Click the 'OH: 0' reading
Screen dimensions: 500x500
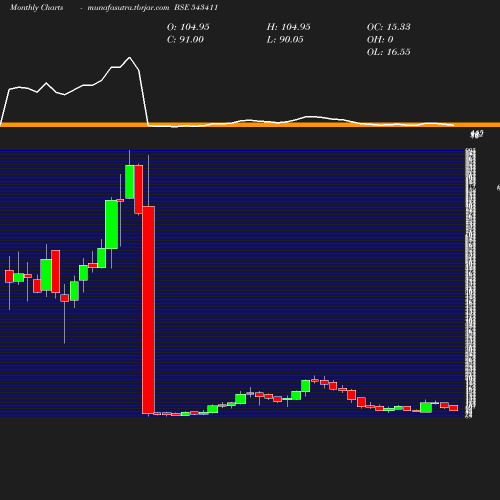point(380,40)
